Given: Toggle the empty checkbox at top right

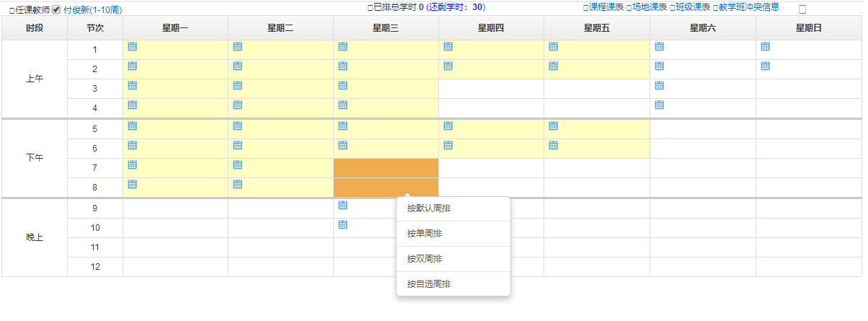Looking at the screenshot, I should pos(802,10).
